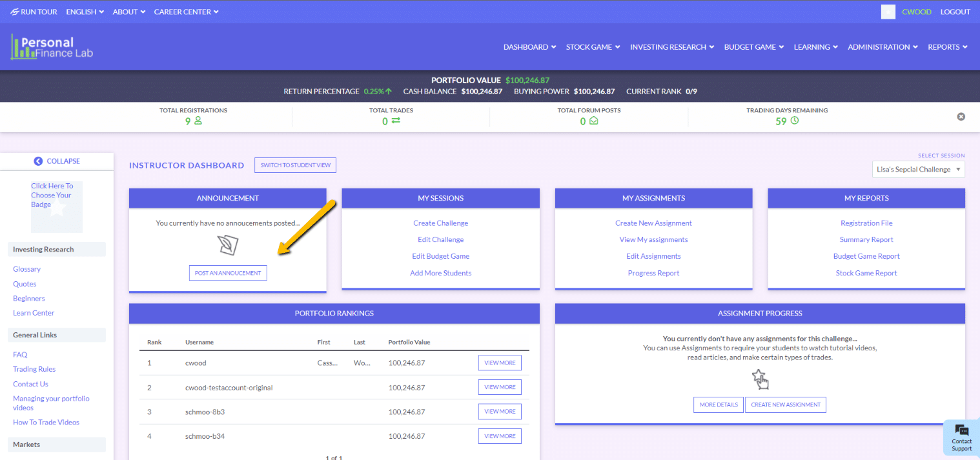980x460 pixels.
Task: Click the Run Tour icon link
Action: click(34, 12)
